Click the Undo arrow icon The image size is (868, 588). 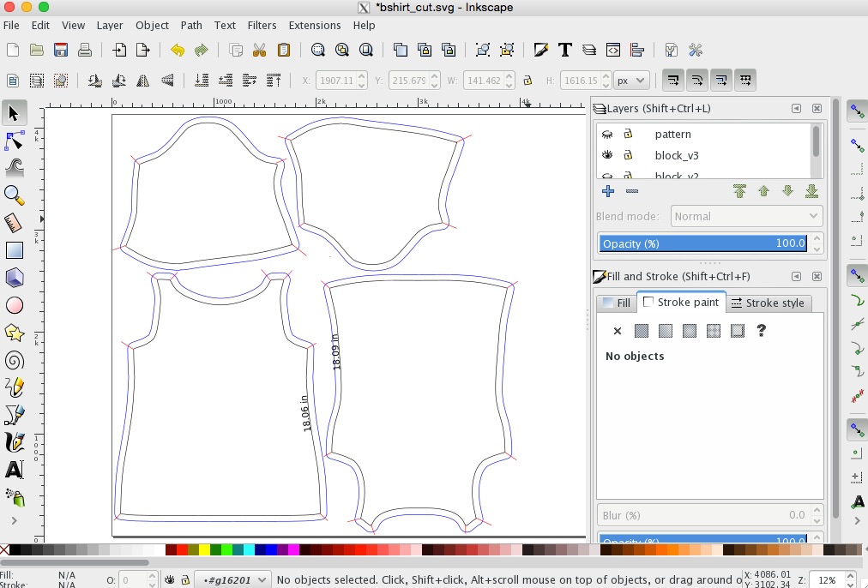[177, 51]
